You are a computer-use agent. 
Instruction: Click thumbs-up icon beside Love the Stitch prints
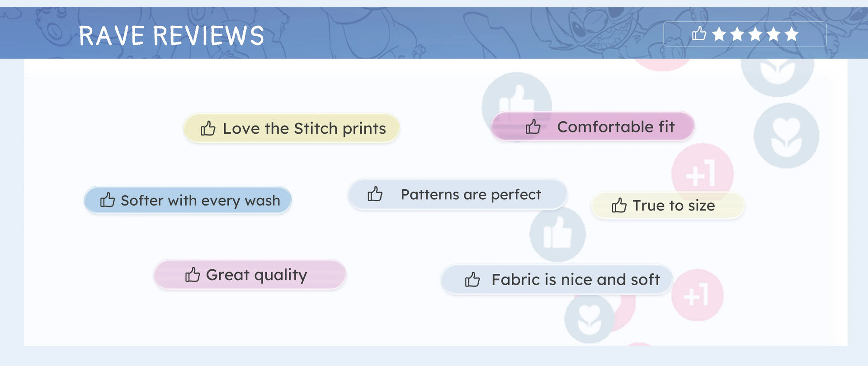pyautogui.click(x=208, y=129)
